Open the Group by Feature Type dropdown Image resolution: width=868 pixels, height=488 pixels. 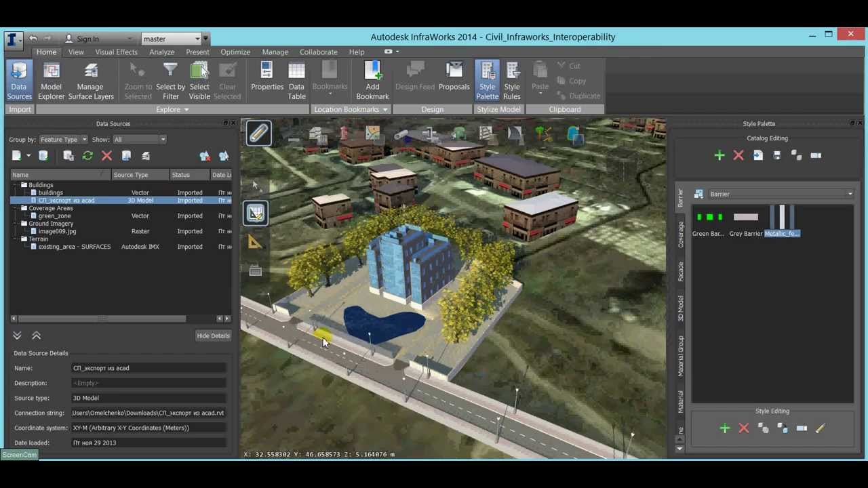pyautogui.click(x=63, y=140)
